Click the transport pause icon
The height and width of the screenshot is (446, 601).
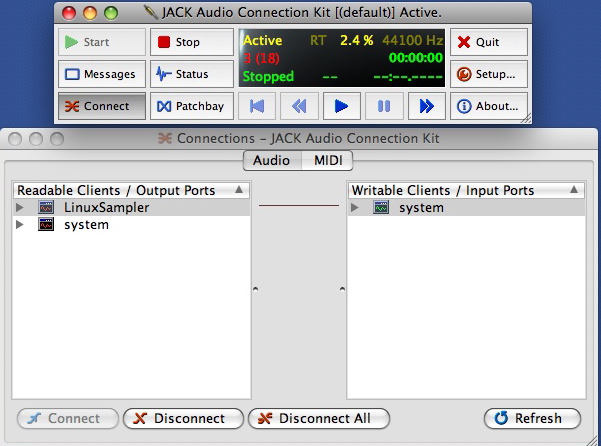[384, 106]
